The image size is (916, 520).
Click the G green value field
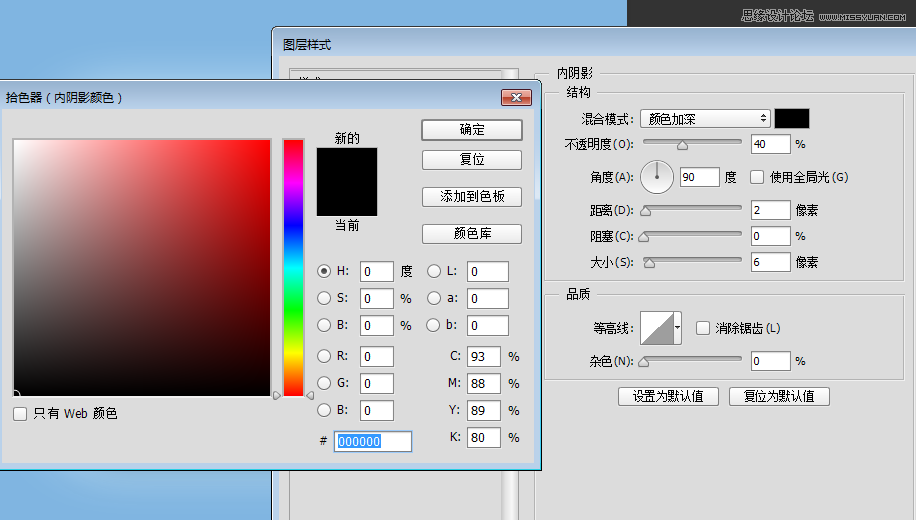click(377, 383)
